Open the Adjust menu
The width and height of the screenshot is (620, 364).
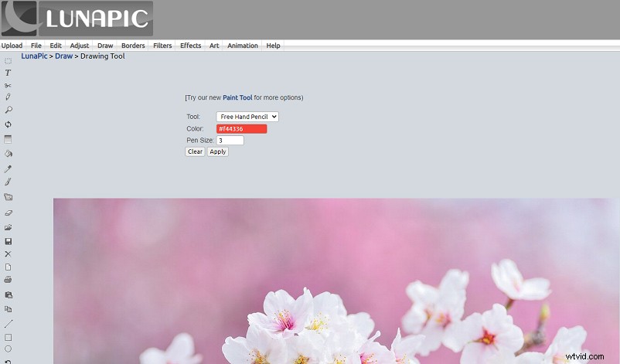tap(80, 46)
